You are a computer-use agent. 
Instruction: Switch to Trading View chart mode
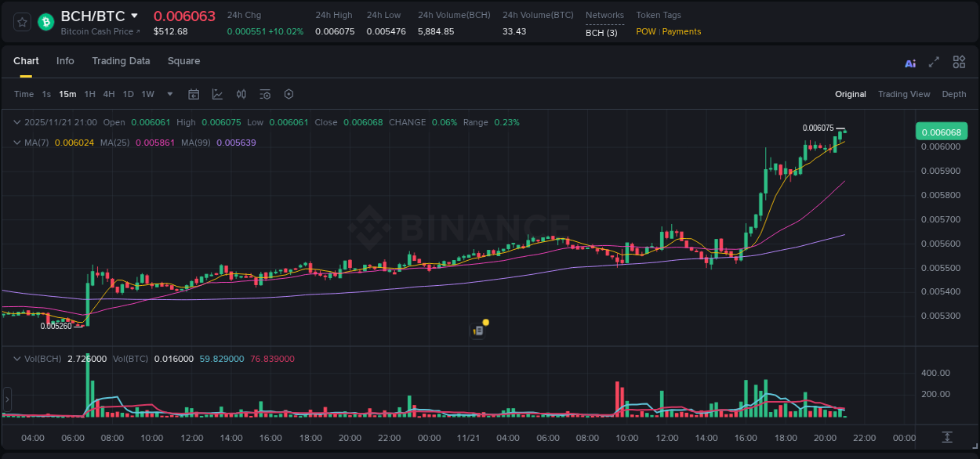click(904, 94)
